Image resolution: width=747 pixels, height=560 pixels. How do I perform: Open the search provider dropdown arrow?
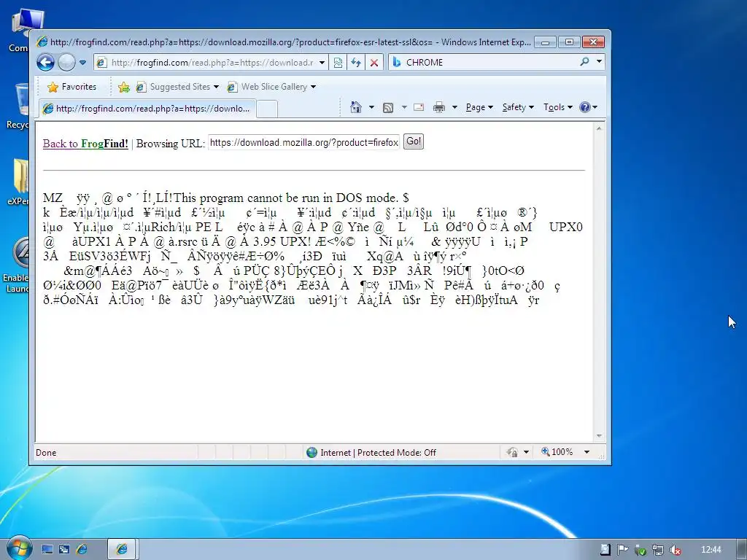point(600,62)
